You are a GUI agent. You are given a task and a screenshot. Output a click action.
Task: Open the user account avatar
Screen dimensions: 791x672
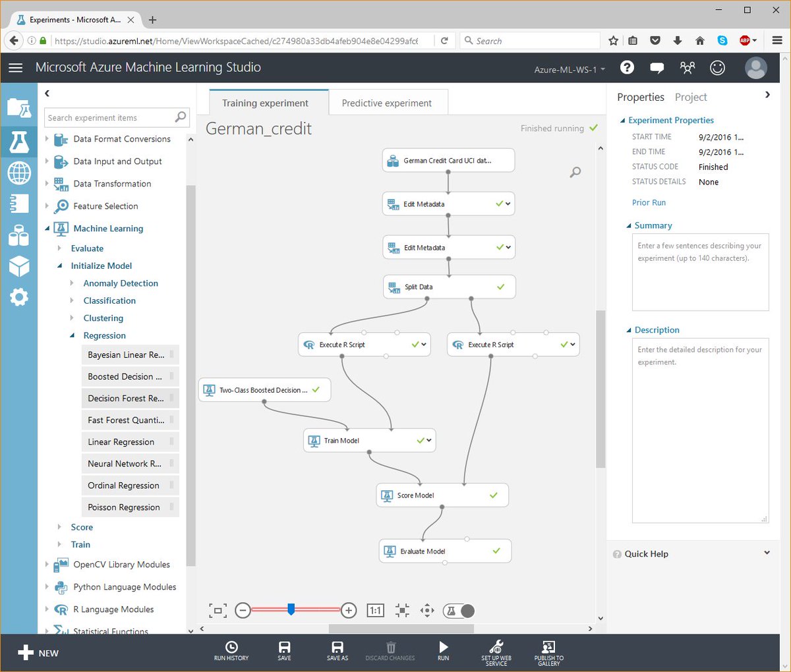pos(755,67)
